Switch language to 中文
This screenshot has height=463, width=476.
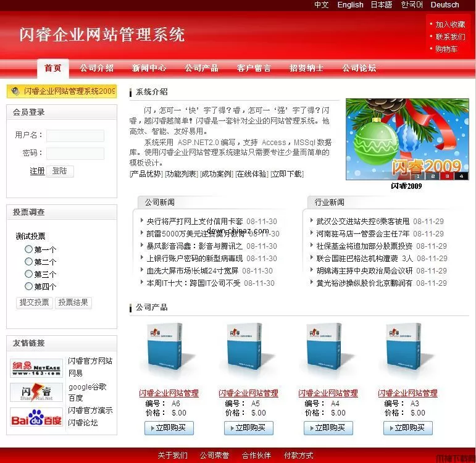[322, 5]
